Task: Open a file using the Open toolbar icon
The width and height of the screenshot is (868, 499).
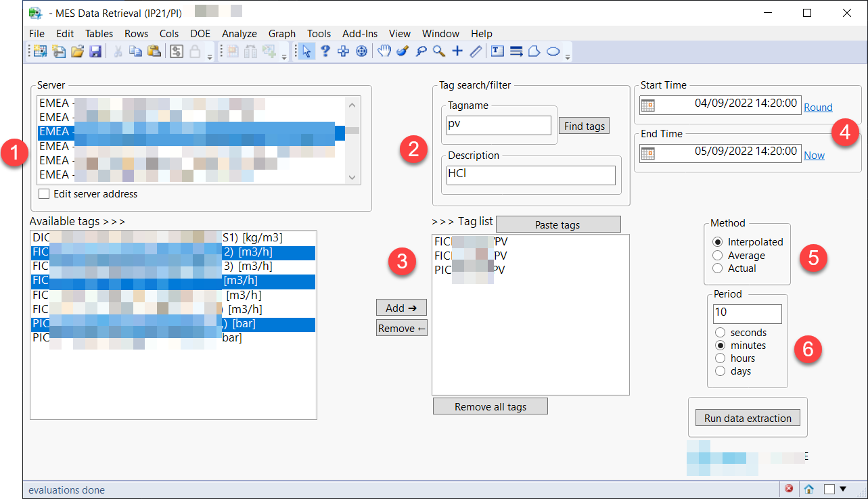Action: 78,51
